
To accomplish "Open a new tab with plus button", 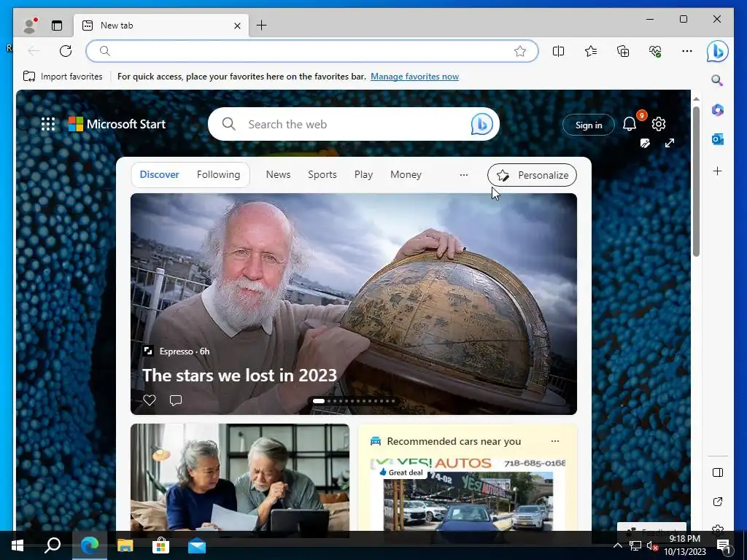I will (x=262, y=26).
